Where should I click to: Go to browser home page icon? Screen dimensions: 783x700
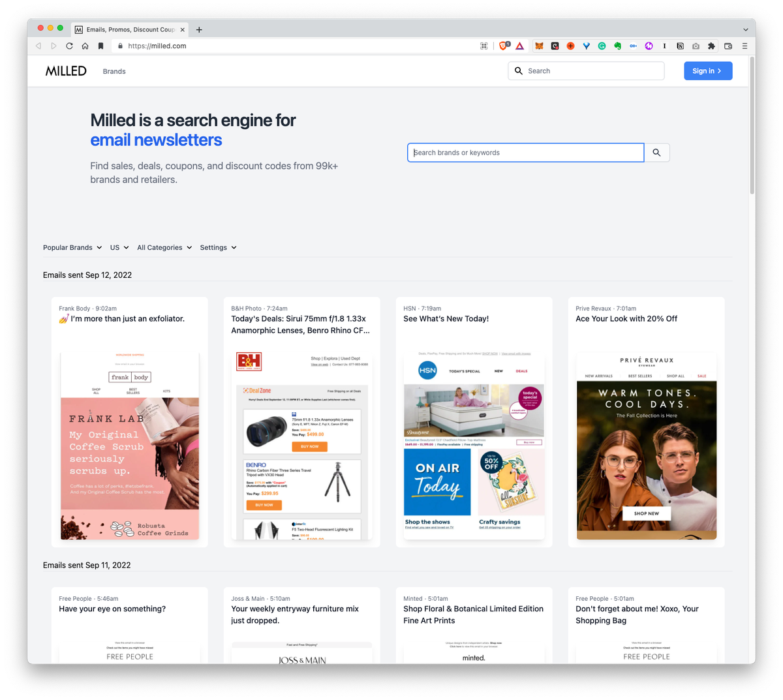(x=85, y=46)
